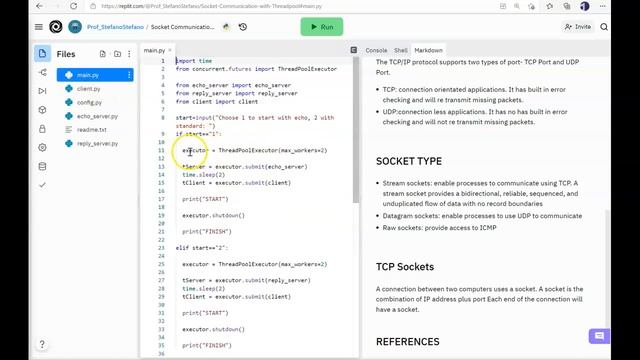Viewport: 640px width, 360px height.
Task: Open the main.py row options menu
Action: (x=129, y=75)
